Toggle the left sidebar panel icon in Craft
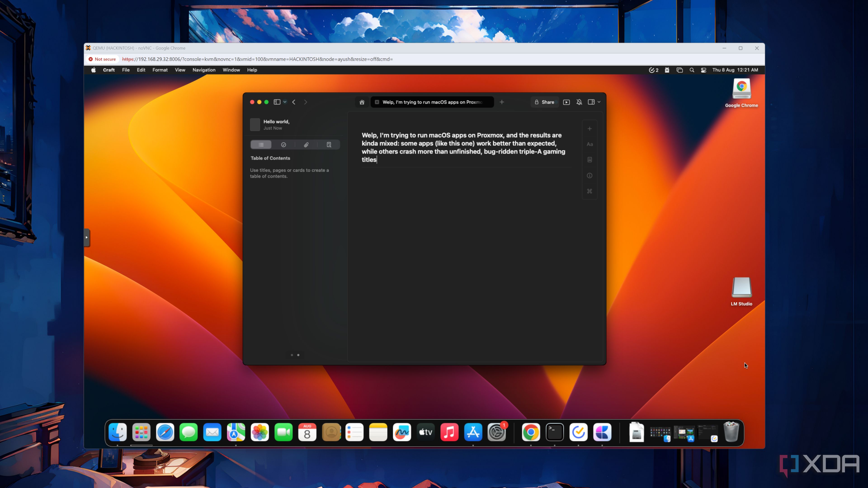 coord(277,102)
